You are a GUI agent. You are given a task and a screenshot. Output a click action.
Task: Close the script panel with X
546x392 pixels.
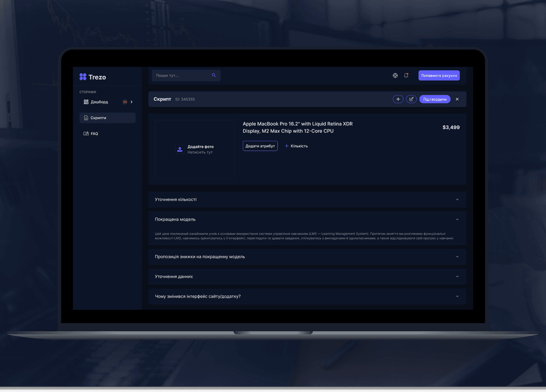tap(457, 99)
